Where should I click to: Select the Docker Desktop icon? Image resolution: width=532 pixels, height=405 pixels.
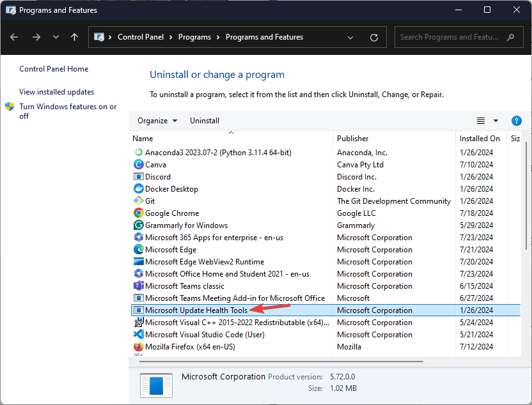tap(138, 189)
